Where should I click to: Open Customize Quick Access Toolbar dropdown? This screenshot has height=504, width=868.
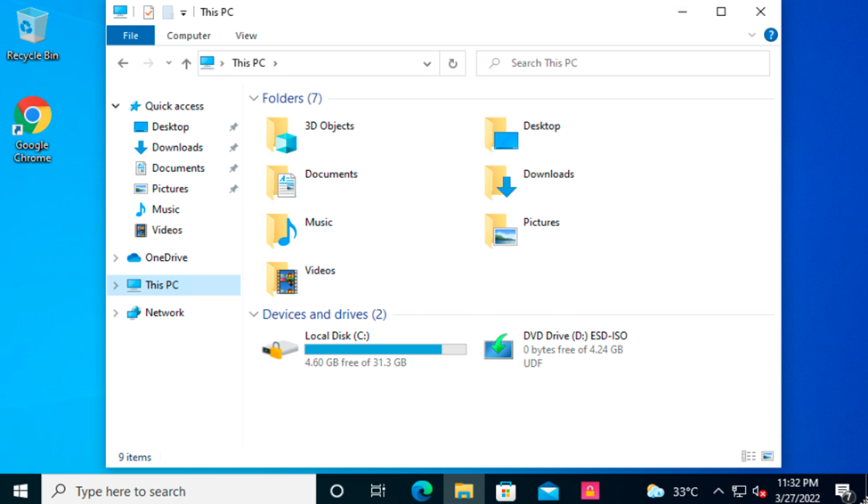(183, 12)
